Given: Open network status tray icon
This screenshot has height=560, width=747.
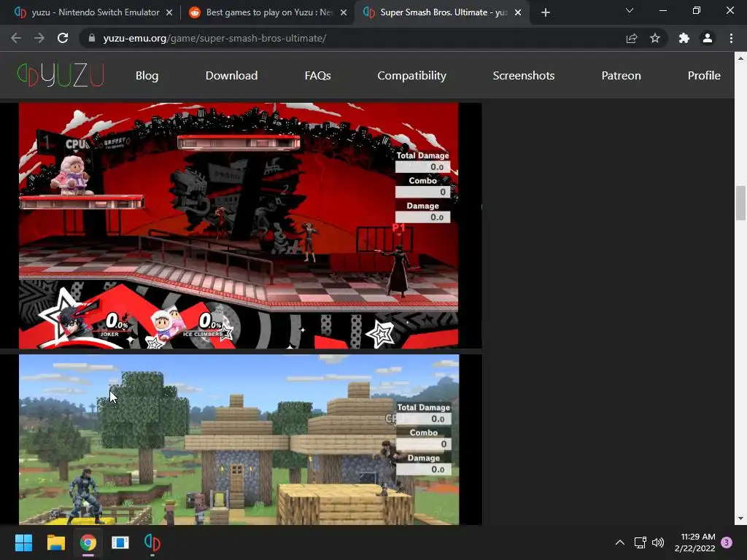Looking at the screenshot, I should [x=640, y=542].
